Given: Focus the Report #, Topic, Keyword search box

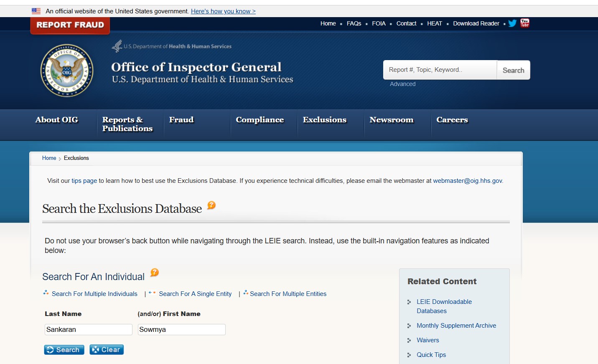Looking at the screenshot, I should click(x=440, y=70).
